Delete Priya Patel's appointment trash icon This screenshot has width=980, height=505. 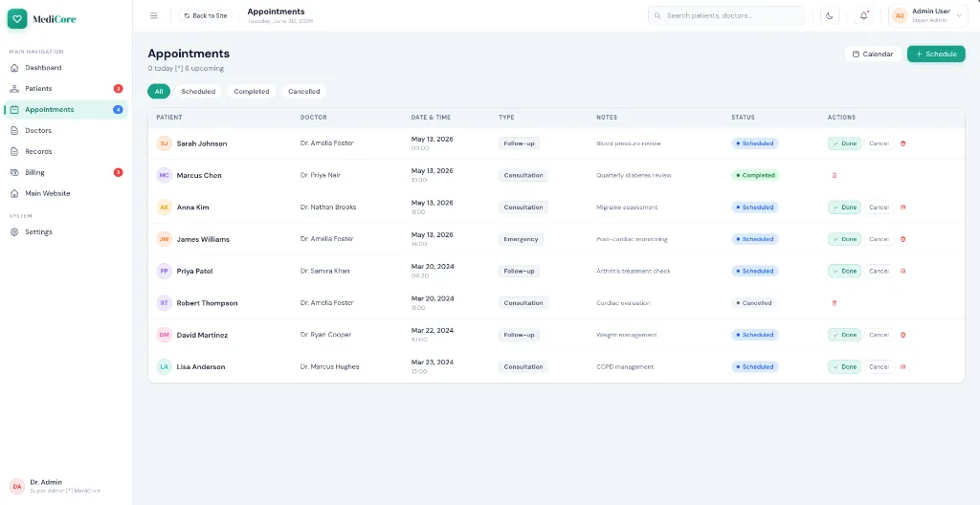[x=902, y=272]
